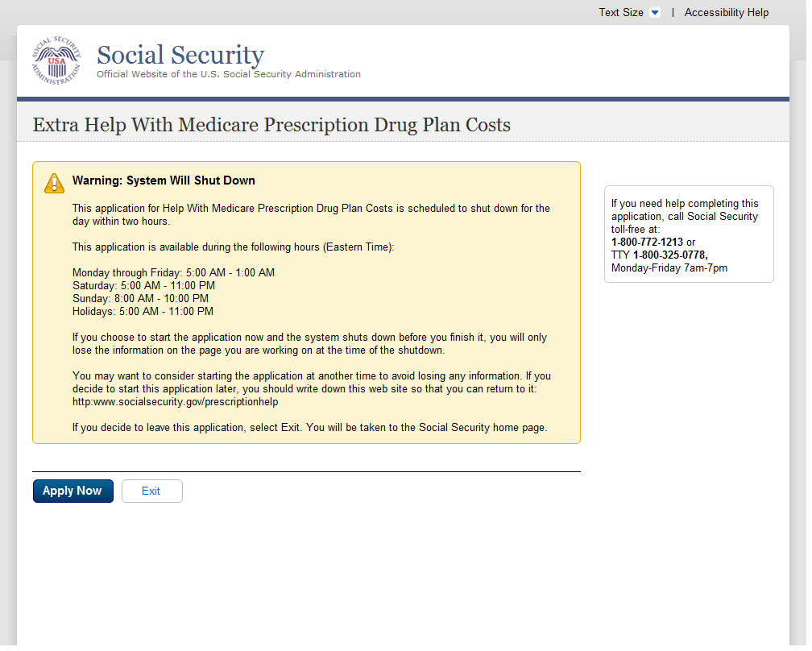Click the Text Size label
Viewport: 812px width, 651px height.
coord(620,13)
